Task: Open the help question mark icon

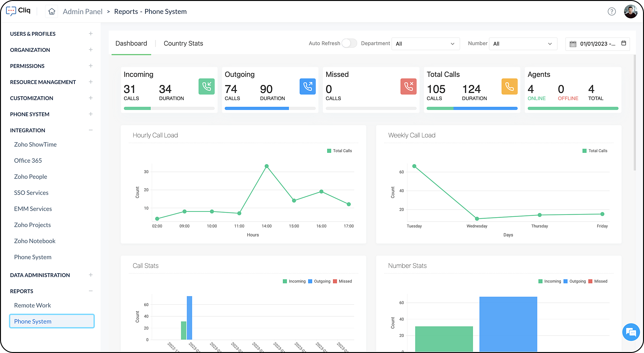Action: tap(611, 12)
